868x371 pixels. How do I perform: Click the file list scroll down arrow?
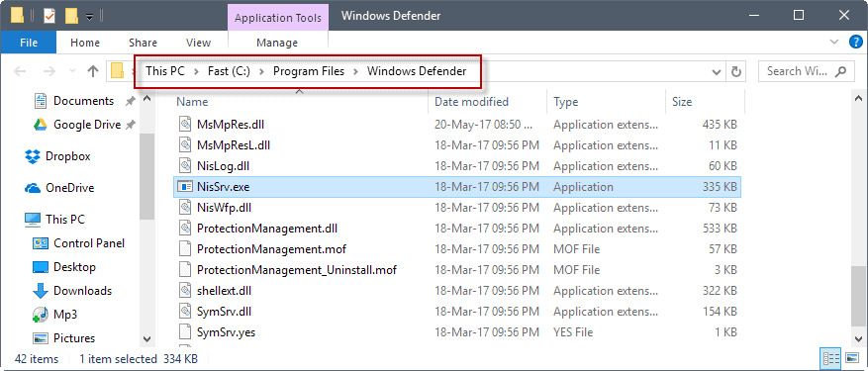tap(858, 339)
